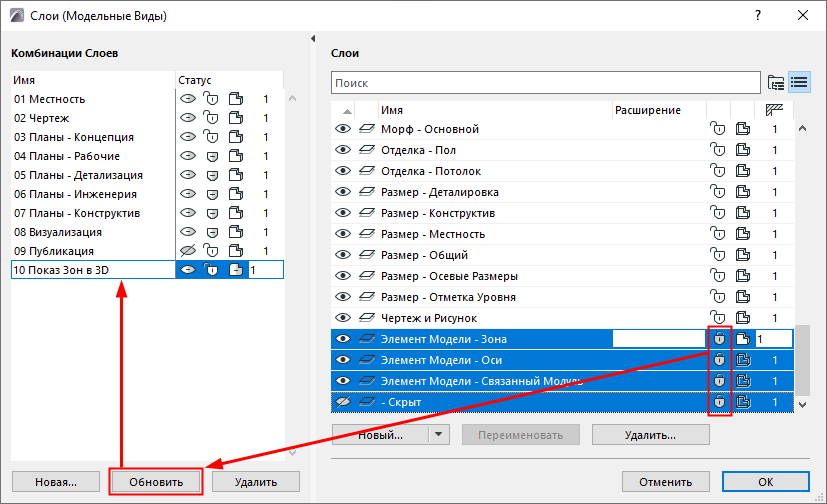Toggle visibility eye of Элемент Модели - Оси

(x=343, y=360)
